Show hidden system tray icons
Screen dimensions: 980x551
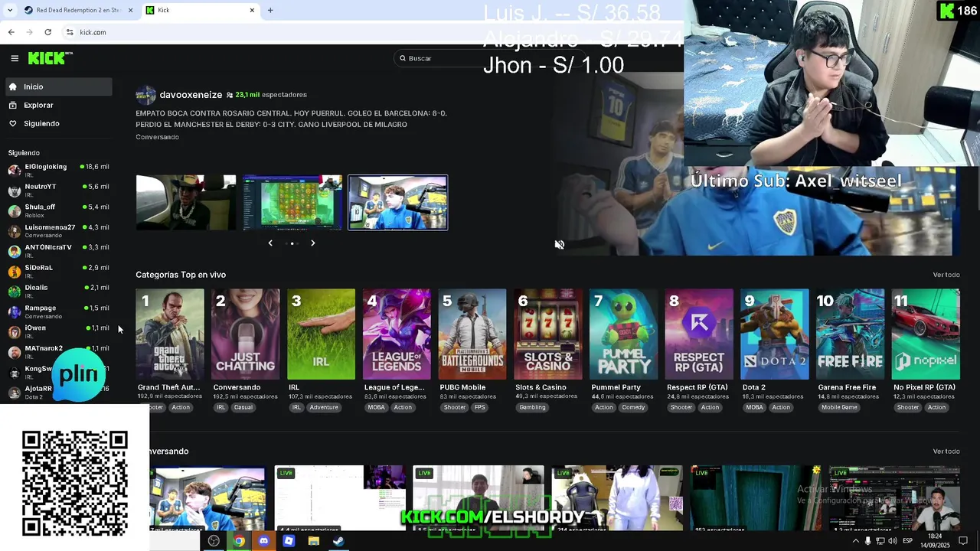pyautogui.click(x=855, y=541)
